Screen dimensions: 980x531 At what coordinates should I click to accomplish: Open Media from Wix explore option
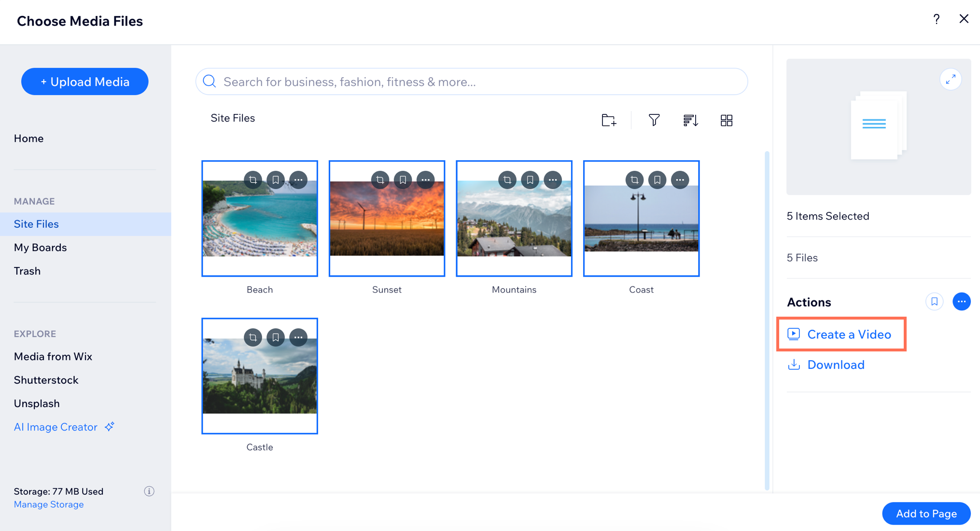pos(52,356)
